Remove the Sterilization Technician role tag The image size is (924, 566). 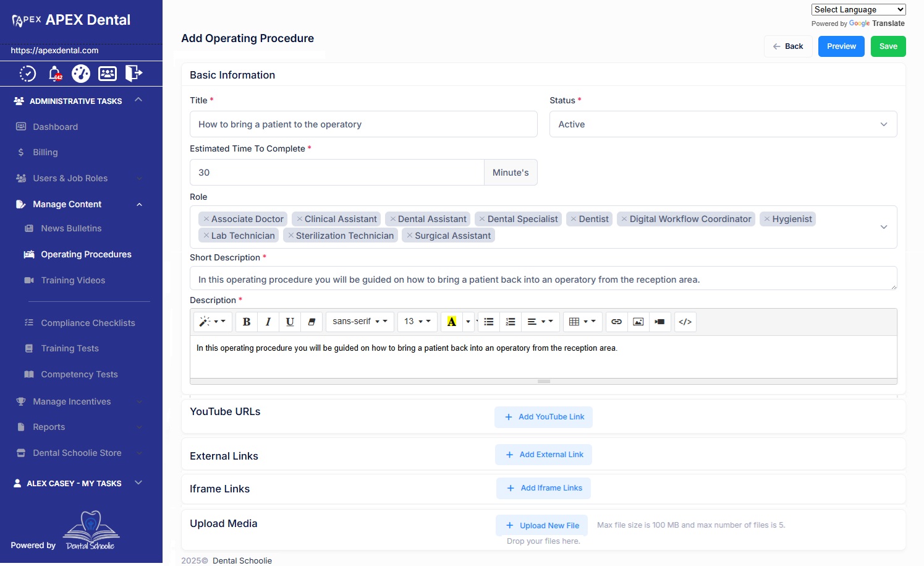[291, 236]
